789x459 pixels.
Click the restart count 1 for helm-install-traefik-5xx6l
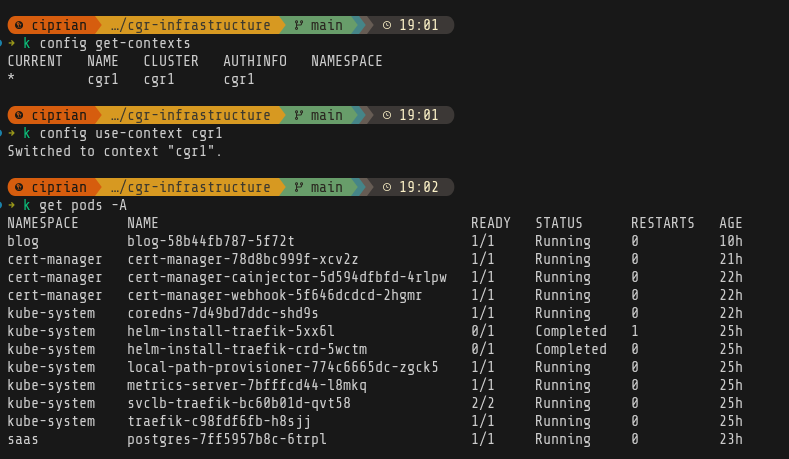[x=635, y=332]
